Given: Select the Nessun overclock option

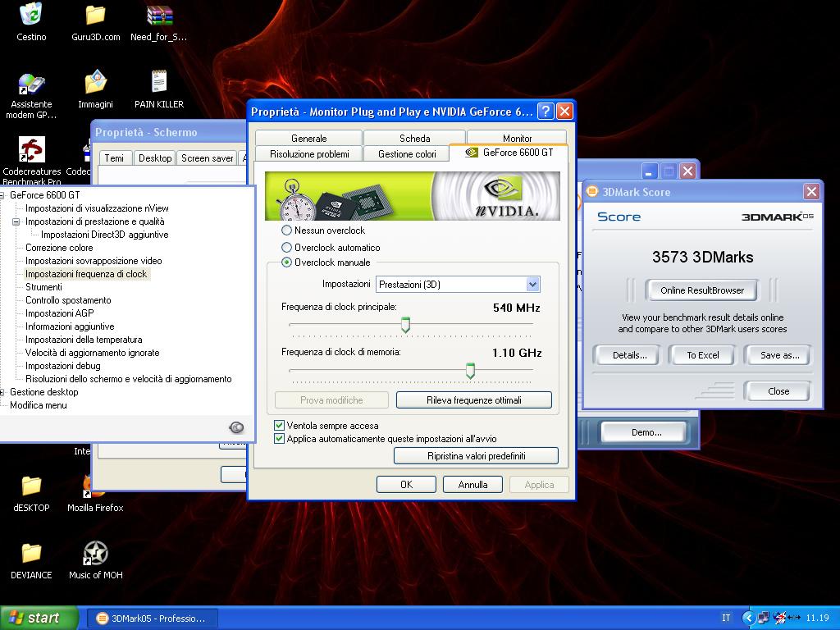Looking at the screenshot, I should click(286, 231).
